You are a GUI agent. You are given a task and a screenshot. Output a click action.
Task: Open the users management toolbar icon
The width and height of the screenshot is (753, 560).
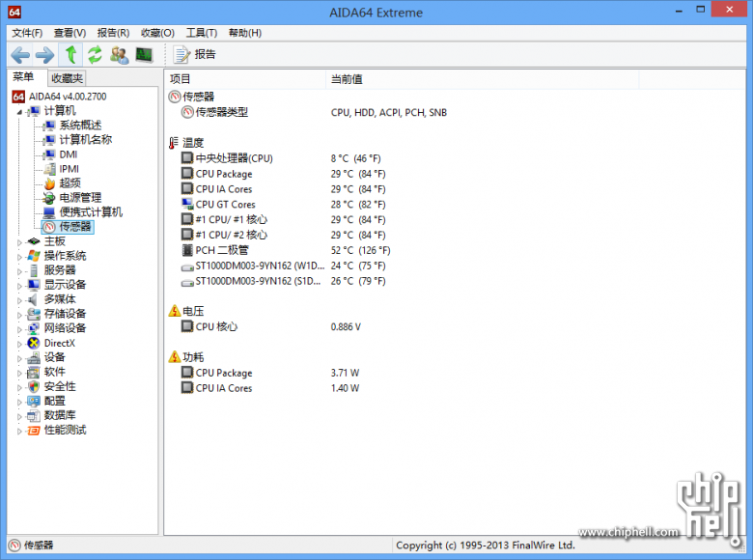point(119,55)
